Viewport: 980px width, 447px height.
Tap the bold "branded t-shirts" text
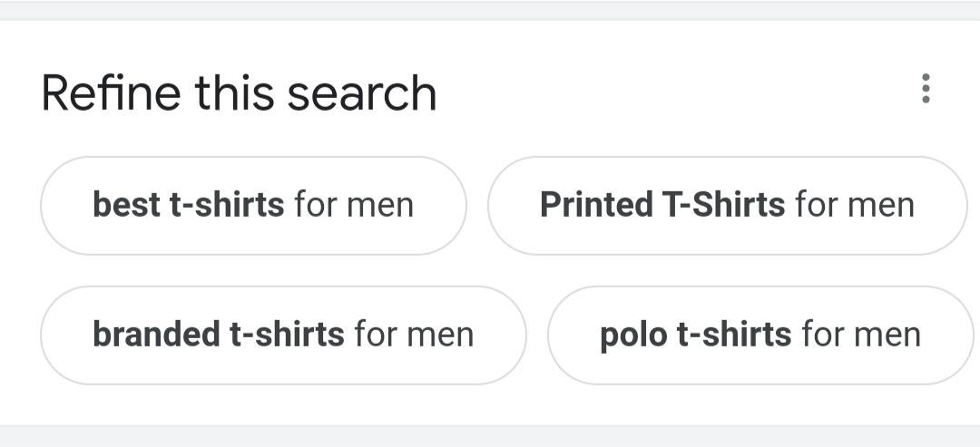(219, 335)
